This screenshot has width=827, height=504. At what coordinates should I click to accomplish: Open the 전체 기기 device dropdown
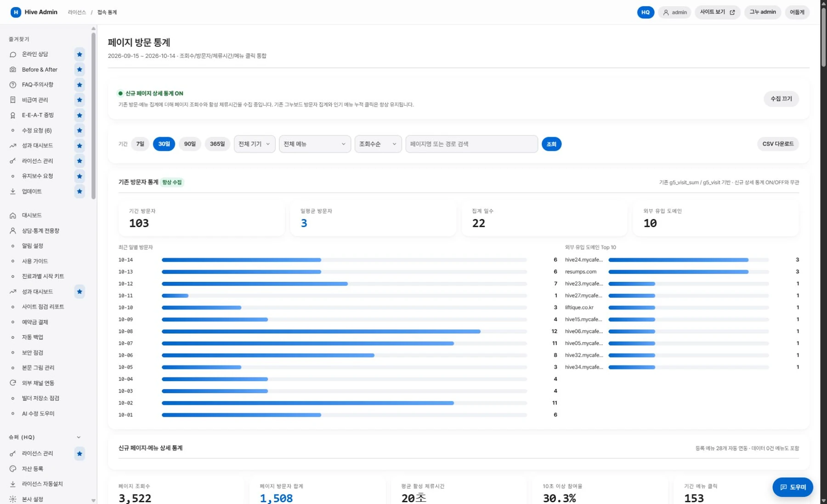(x=255, y=144)
